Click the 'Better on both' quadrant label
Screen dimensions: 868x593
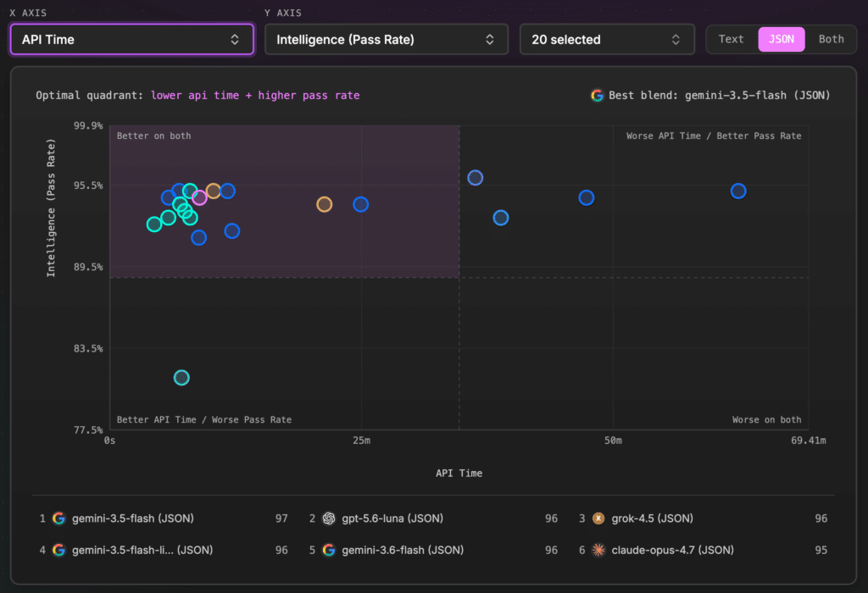[x=154, y=136]
